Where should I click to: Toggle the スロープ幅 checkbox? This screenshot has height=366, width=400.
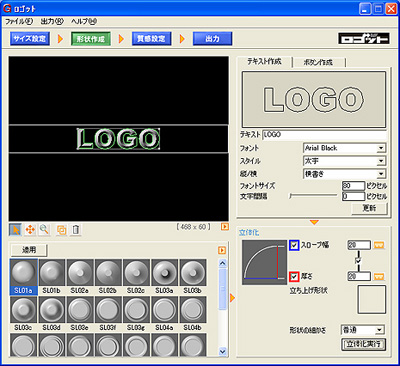tap(294, 246)
